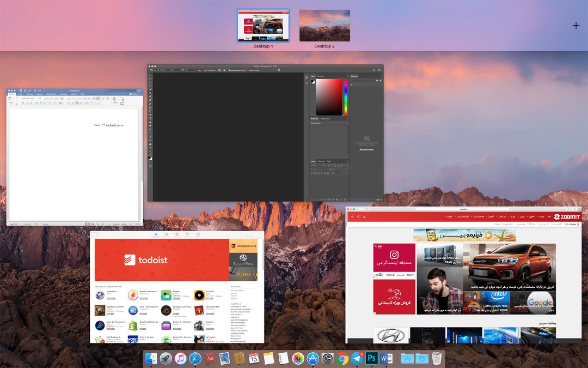Switch to Desktop 2 space
The image size is (588, 368).
tap(324, 26)
